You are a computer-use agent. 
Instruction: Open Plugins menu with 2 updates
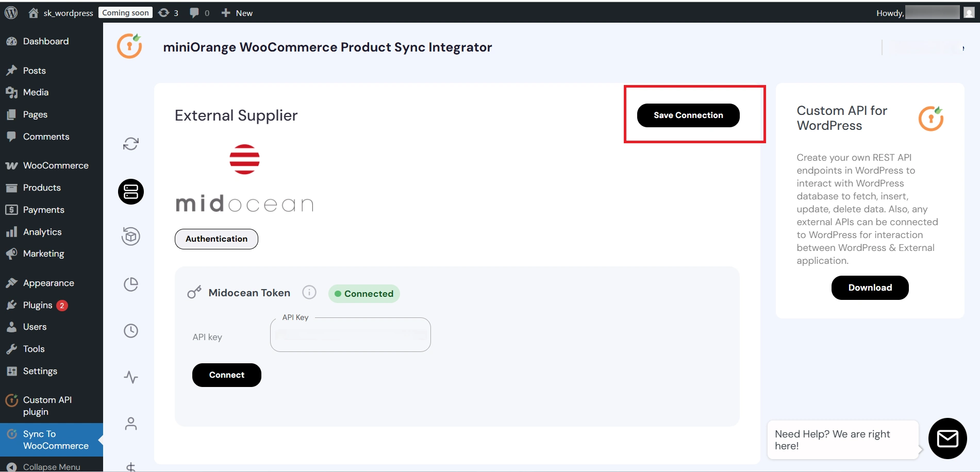click(x=52, y=305)
